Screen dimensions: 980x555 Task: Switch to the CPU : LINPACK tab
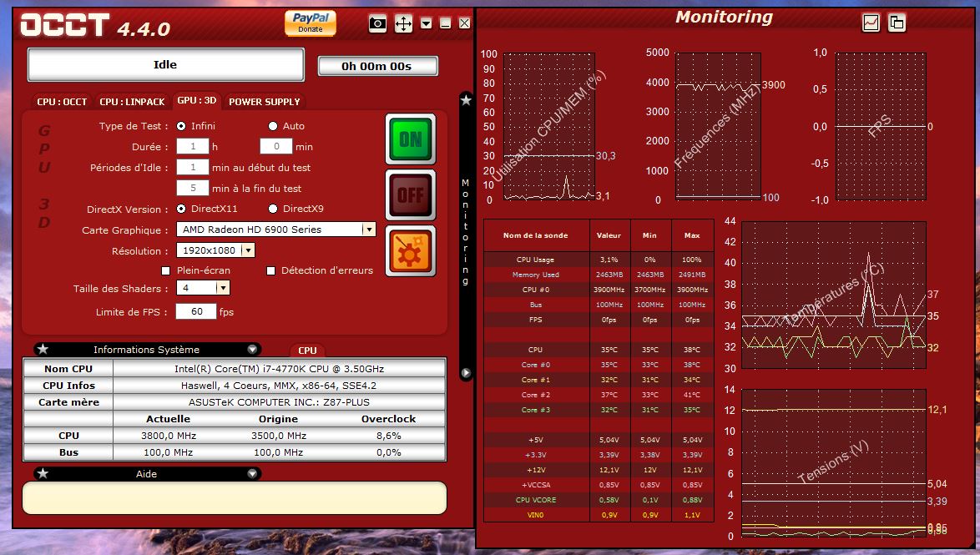132,101
